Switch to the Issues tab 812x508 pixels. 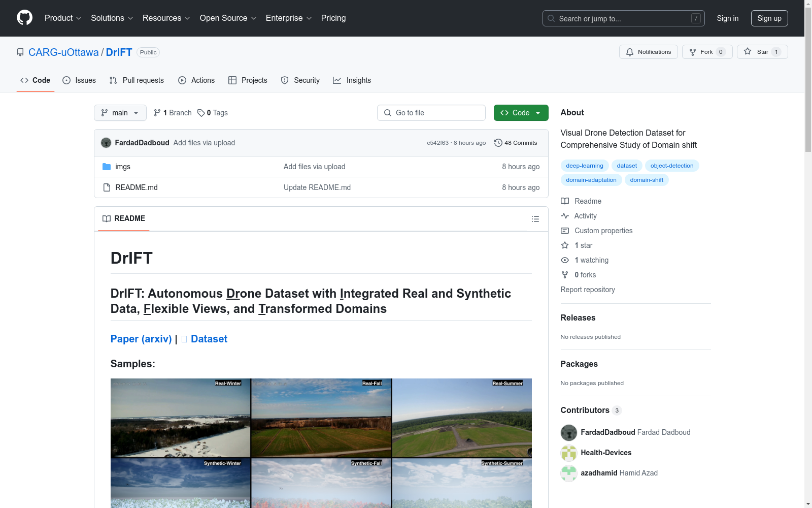coord(79,80)
